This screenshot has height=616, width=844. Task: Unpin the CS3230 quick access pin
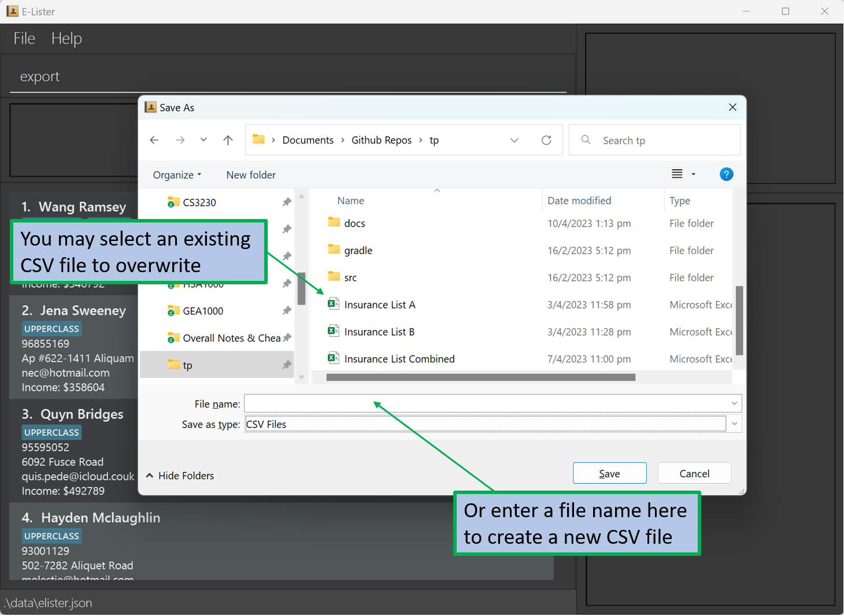287,202
